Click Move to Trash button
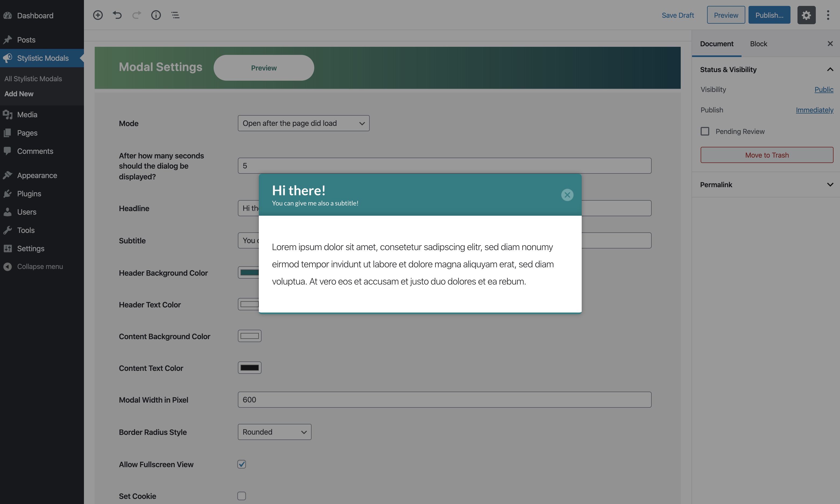Screen dimensions: 840x504 (767, 155)
